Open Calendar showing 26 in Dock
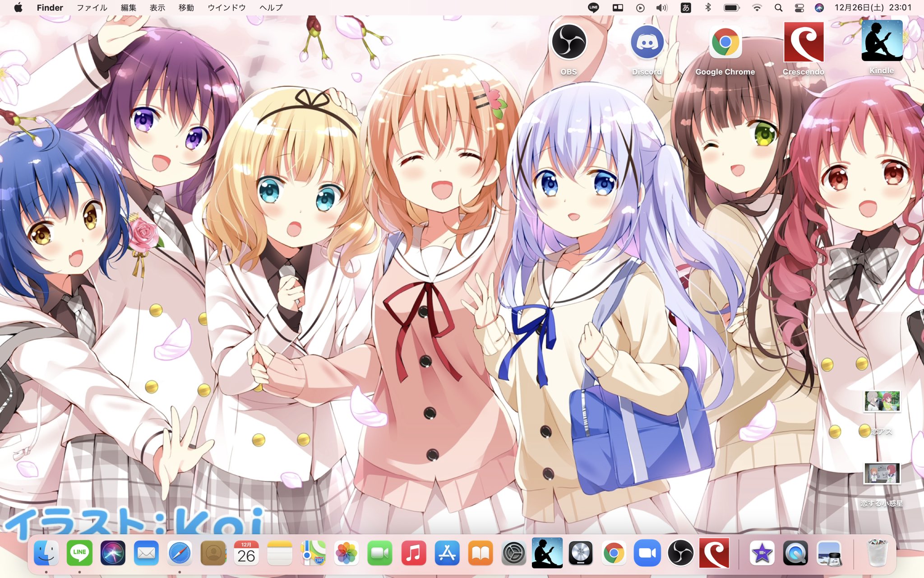Image resolution: width=924 pixels, height=578 pixels. tap(246, 553)
